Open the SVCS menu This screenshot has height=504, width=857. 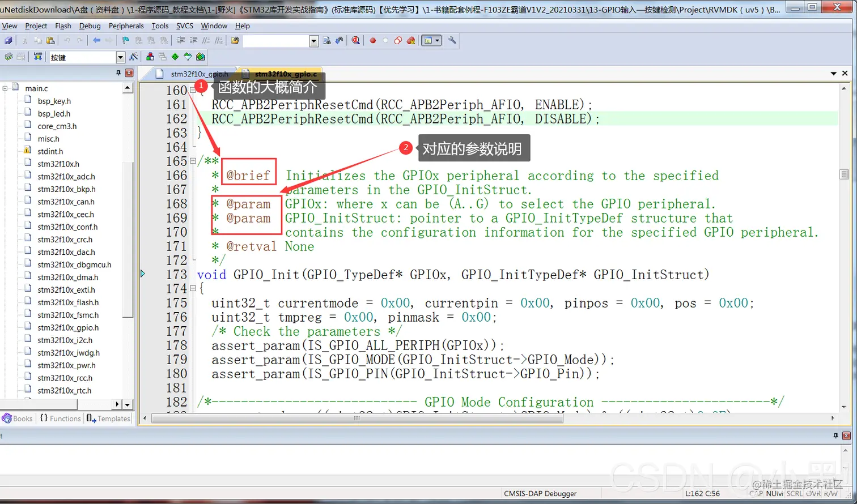(185, 25)
